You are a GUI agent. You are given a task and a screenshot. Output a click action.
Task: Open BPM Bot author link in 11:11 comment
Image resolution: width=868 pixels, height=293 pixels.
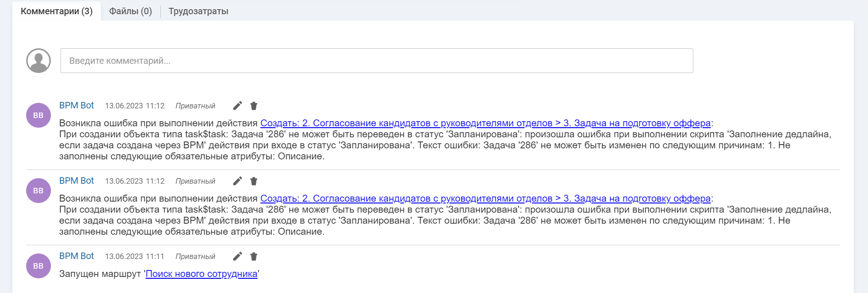[77, 256]
